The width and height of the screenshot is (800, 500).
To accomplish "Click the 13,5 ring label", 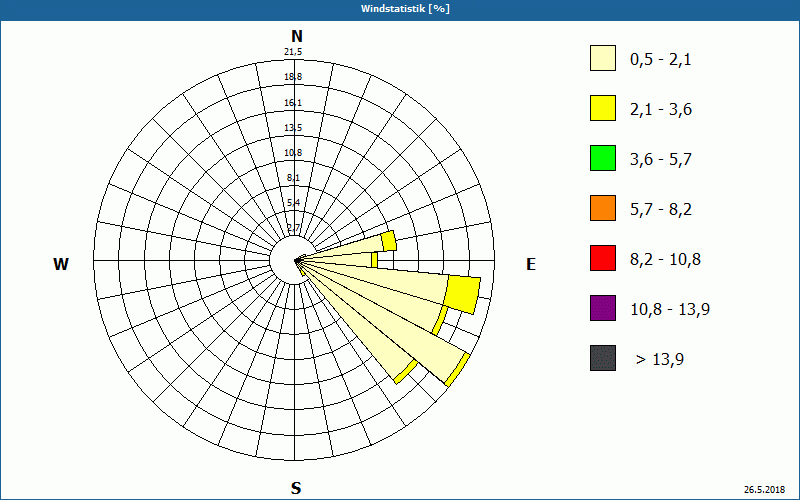I will coord(293,128).
